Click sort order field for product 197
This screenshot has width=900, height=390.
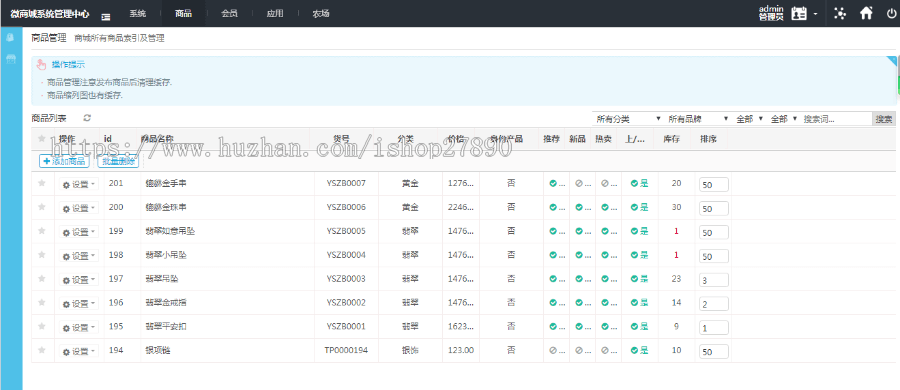point(713,280)
